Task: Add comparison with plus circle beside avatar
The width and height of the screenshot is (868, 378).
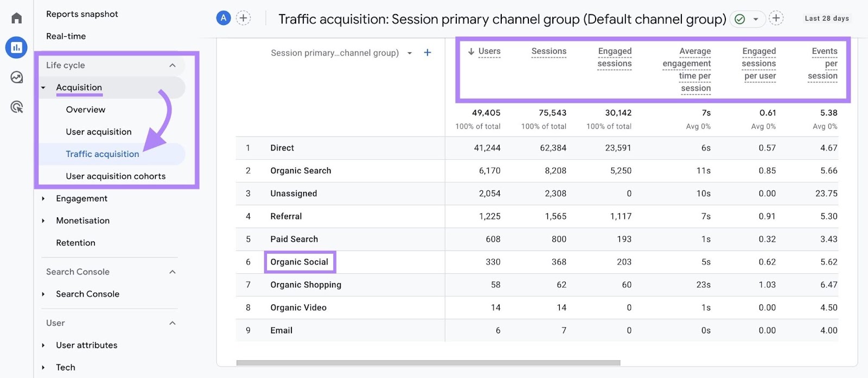Action: tap(244, 18)
